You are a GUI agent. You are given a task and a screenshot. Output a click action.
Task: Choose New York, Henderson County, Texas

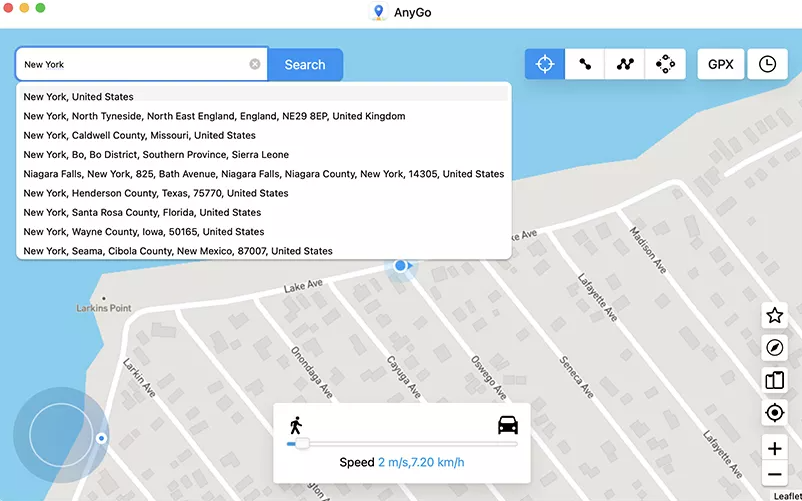[x=263, y=193]
